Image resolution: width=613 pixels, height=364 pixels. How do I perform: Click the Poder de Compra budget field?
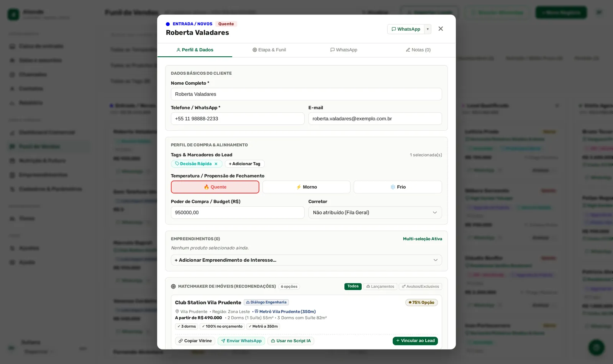238,213
